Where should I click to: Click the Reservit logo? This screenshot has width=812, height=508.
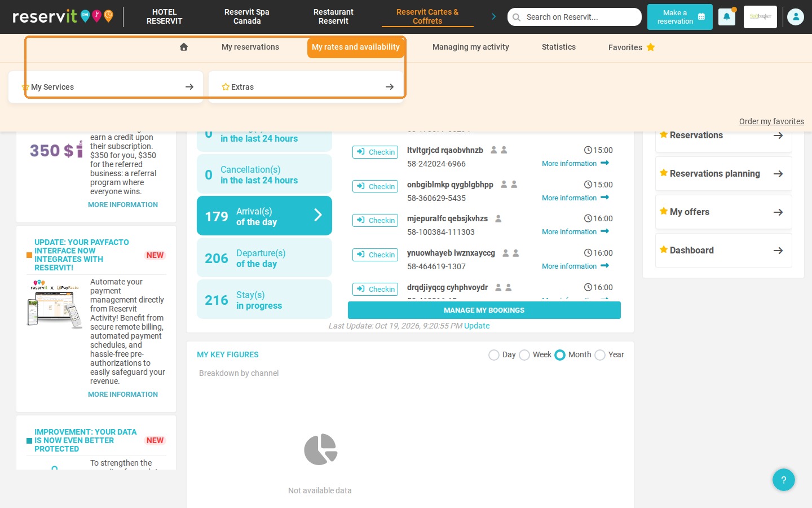coord(63,16)
